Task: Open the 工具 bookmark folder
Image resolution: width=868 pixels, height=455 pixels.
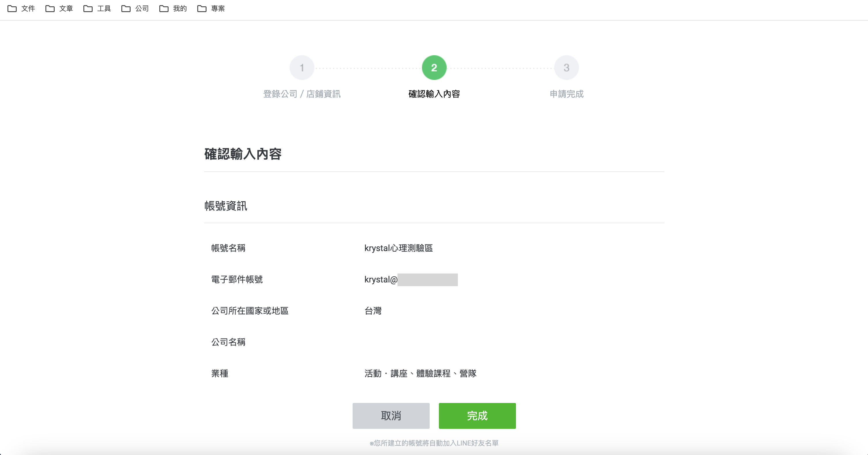Action: (97, 8)
